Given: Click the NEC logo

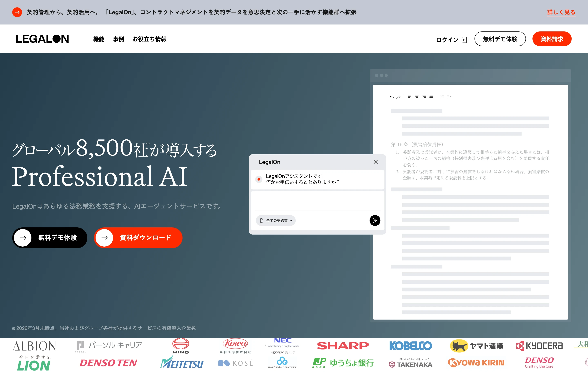Looking at the screenshot, I should (x=283, y=346).
